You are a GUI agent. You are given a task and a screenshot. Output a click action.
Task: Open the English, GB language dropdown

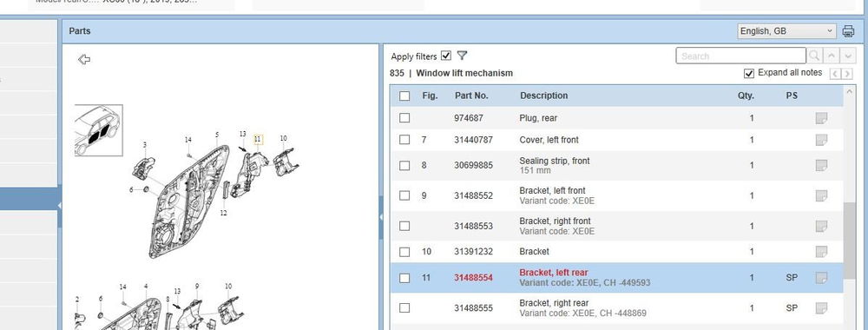pos(786,31)
